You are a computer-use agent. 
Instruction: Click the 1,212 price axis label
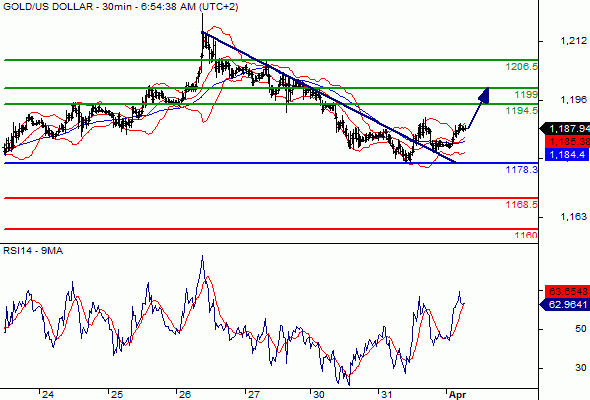573,41
